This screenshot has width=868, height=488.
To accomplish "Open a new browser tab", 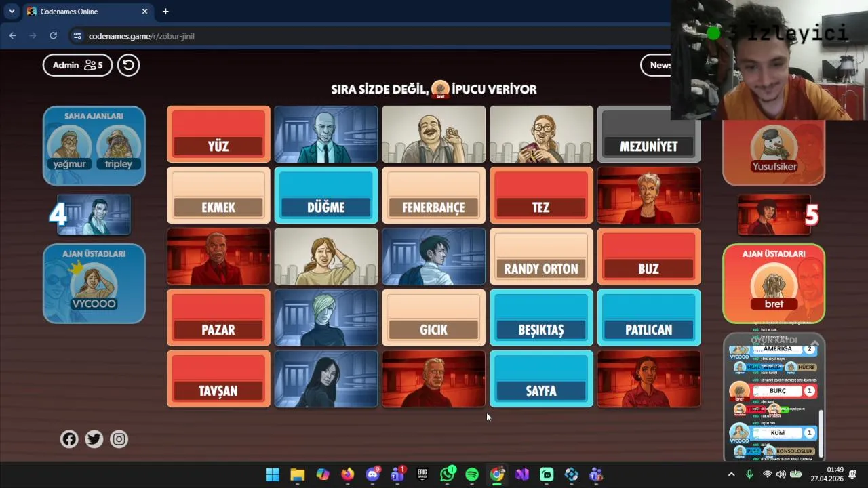I will pos(165,12).
